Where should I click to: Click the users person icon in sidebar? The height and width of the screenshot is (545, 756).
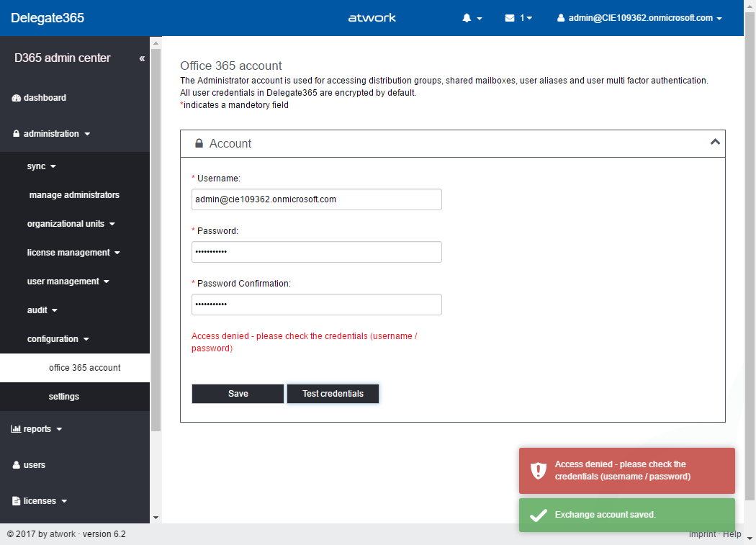16,465
